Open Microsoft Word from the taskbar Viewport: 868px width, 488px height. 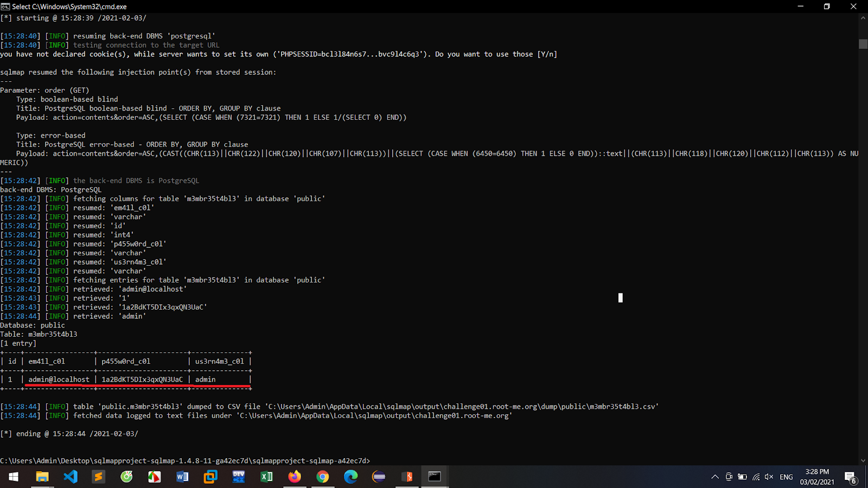[x=182, y=477]
